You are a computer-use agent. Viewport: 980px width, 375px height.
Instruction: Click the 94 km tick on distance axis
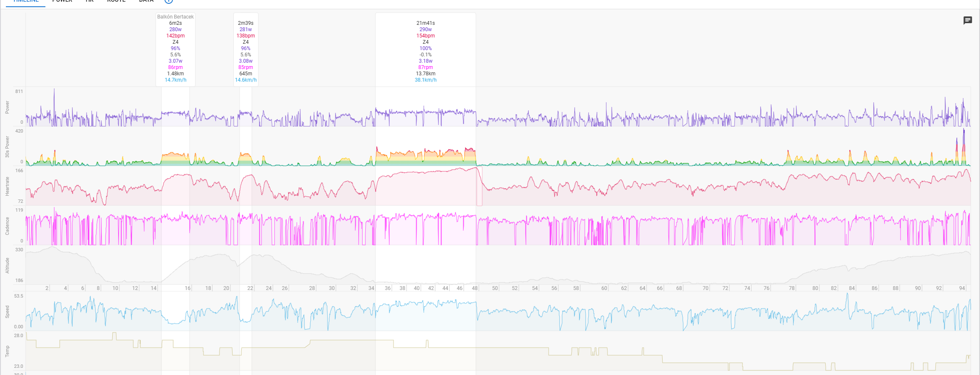962,288
